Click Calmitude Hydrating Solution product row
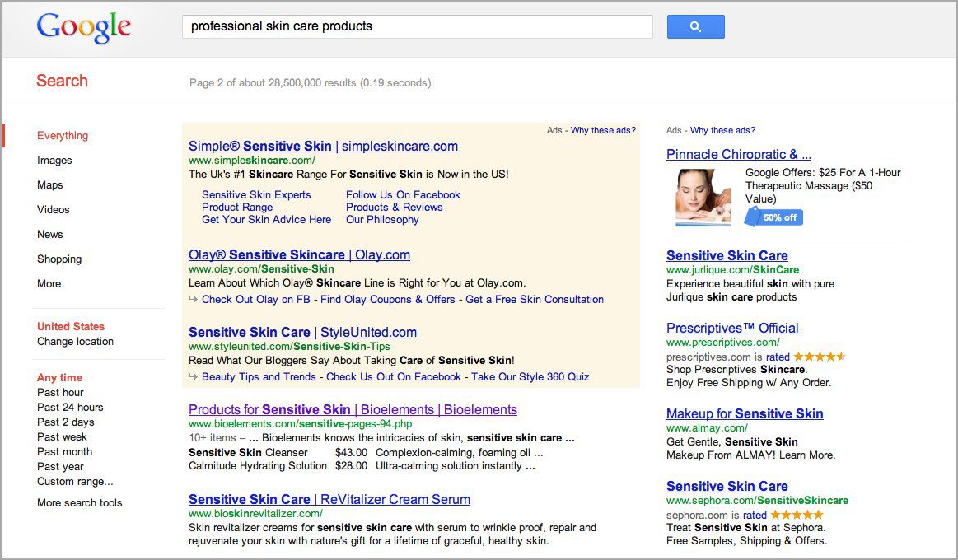 [x=362, y=466]
